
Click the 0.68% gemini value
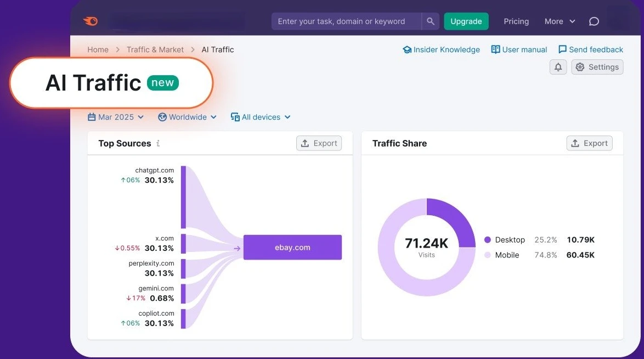point(162,298)
